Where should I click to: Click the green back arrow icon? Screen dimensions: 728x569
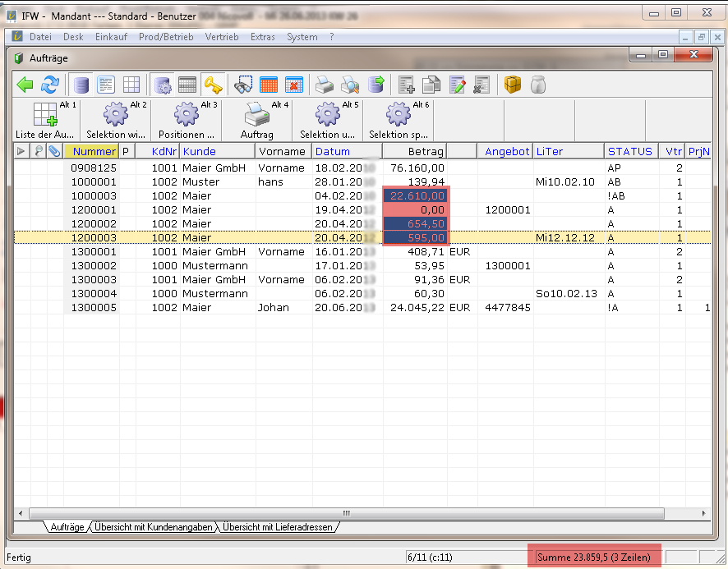point(26,85)
